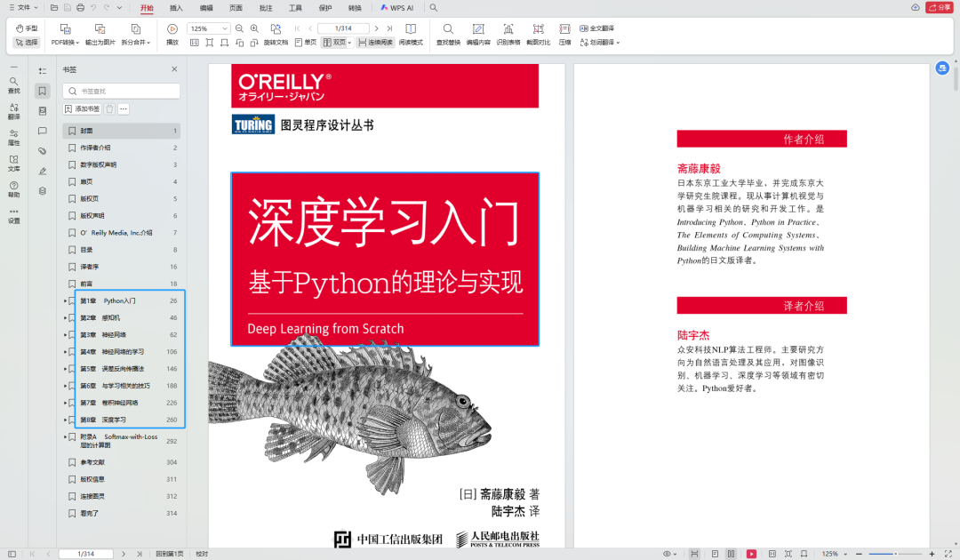Screen dimensions: 960x560
Task: Close the 书签 bookmarks panel
Action: click(x=174, y=69)
